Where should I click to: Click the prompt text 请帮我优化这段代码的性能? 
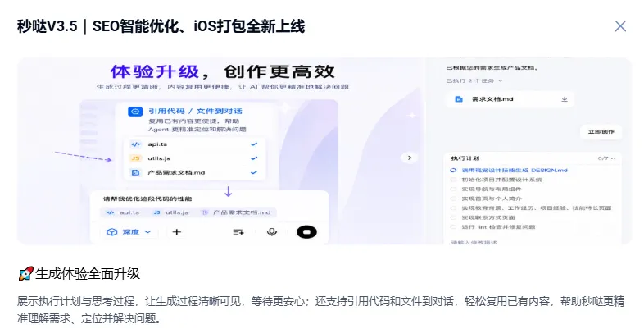[x=147, y=199]
